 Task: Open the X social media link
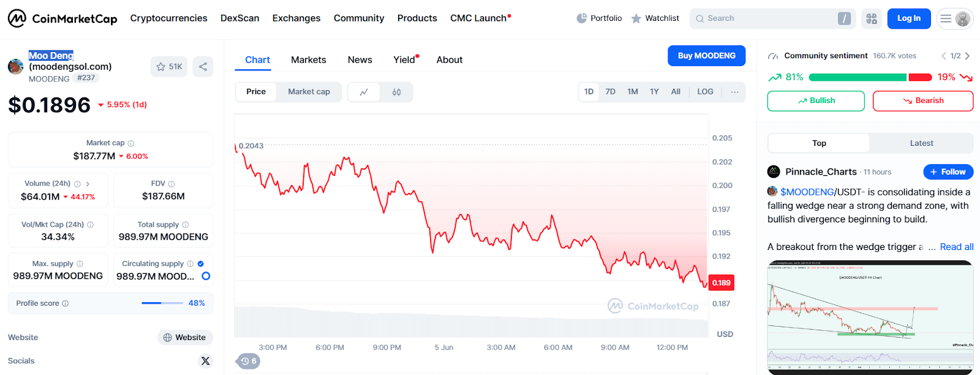[205, 361]
